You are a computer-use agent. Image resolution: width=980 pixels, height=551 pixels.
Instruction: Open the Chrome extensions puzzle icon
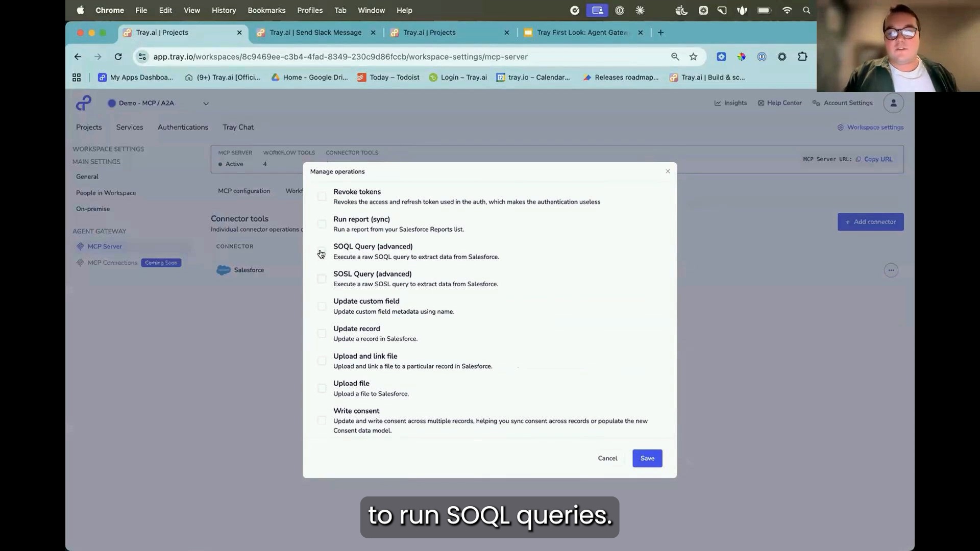pyautogui.click(x=802, y=57)
